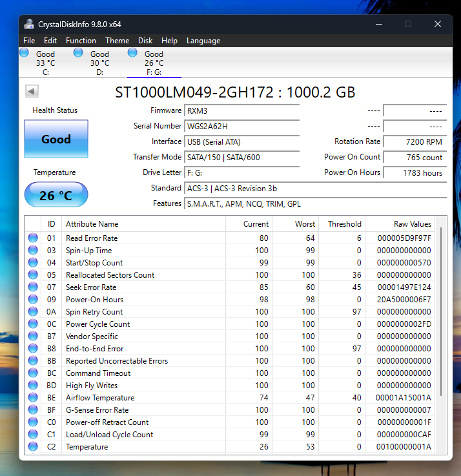This screenshot has width=461, height=476.
Task: Click raw value 000000000CAF
Action: click(404, 435)
